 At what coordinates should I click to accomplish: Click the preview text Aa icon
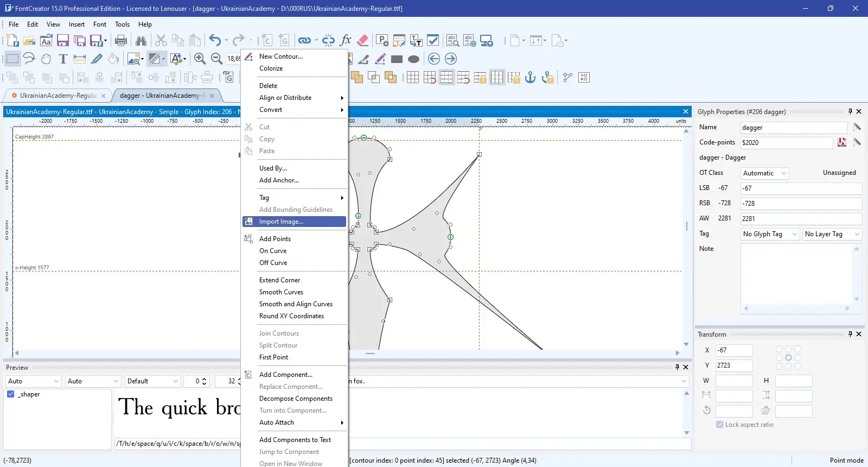pyautogui.click(x=46, y=41)
